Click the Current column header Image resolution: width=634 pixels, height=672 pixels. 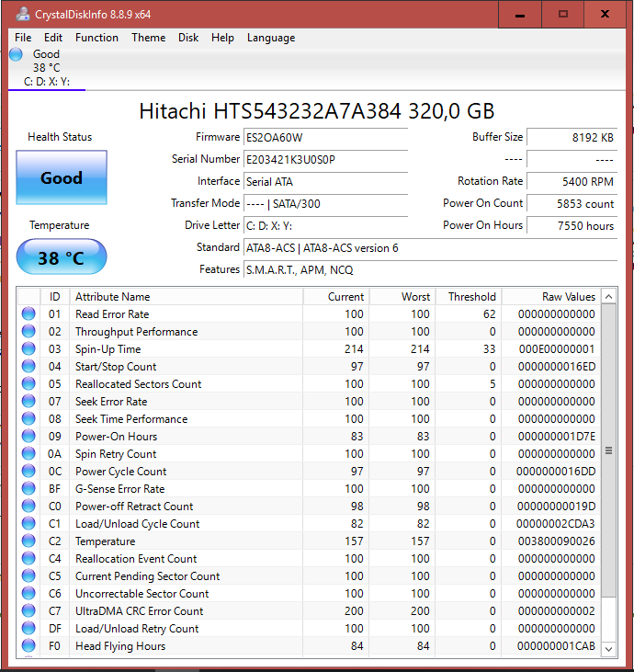pyautogui.click(x=336, y=297)
